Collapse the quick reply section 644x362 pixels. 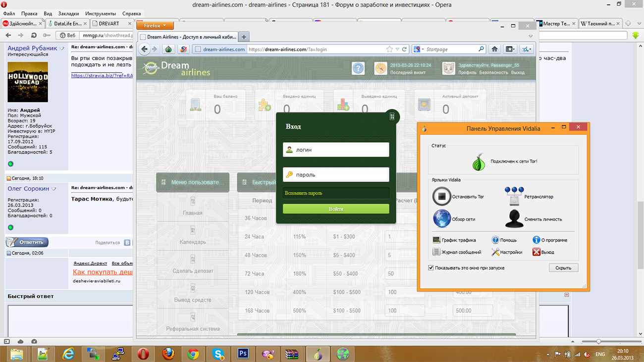pyautogui.click(x=567, y=295)
